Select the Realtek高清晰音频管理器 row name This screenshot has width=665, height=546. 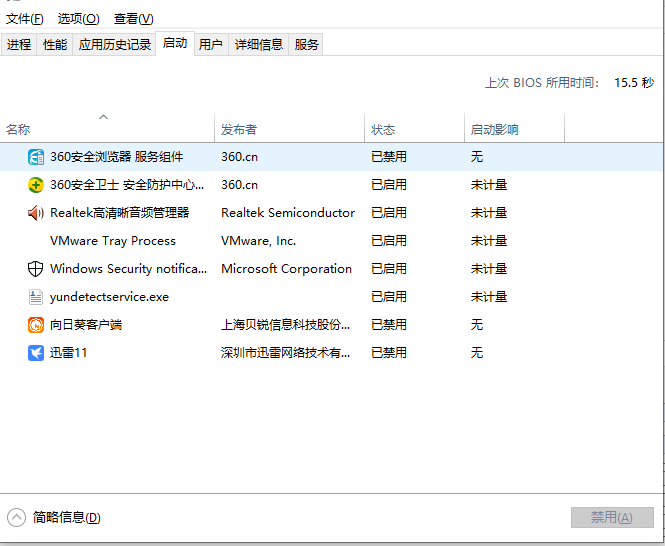click(119, 213)
